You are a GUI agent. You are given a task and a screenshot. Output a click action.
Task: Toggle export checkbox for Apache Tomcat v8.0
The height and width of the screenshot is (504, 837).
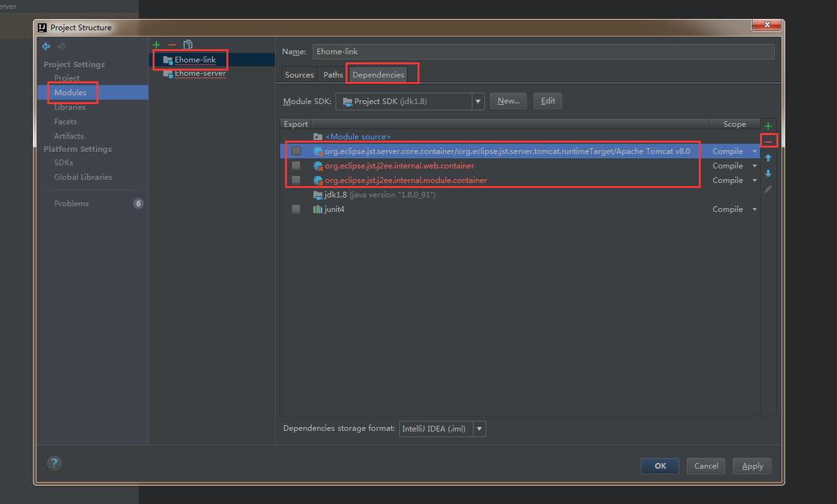coord(296,151)
